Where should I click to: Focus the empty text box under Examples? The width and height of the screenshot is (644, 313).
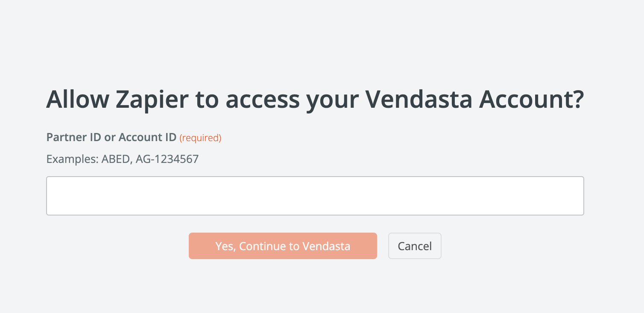click(315, 196)
